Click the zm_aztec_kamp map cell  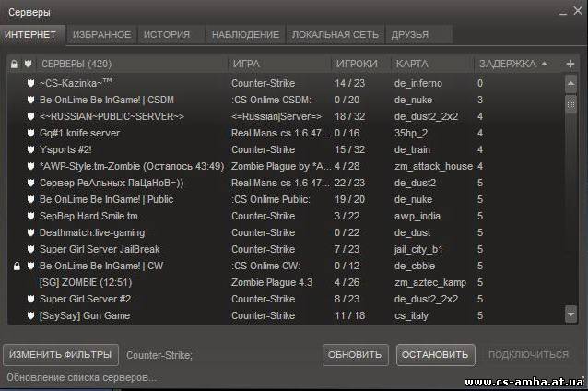click(430, 282)
